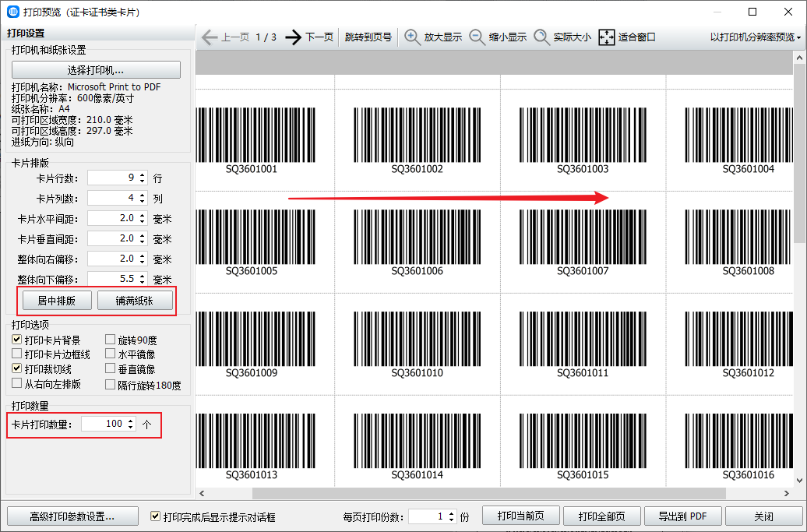Image resolution: width=807 pixels, height=532 pixels.
Task: Toggle 打印卡片背景 checkbox
Action: point(17,340)
